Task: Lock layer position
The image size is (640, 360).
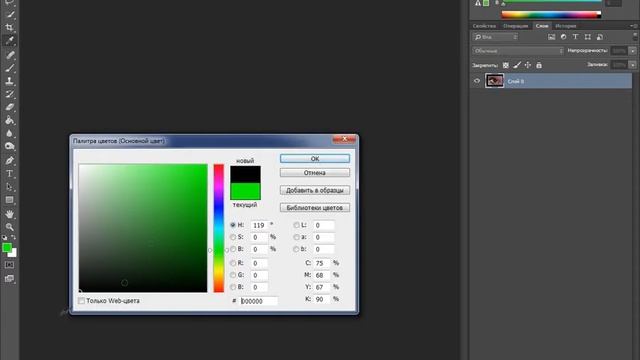Action: click(528, 65)
